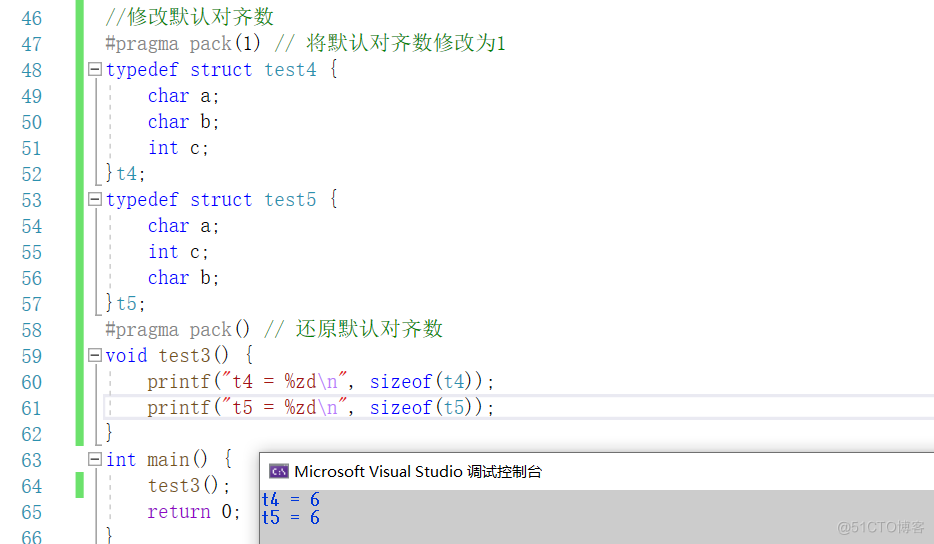Viewport: 934px width, 544px height.
Task: Click the 'test3();' call in main
Action: [189, 486]
